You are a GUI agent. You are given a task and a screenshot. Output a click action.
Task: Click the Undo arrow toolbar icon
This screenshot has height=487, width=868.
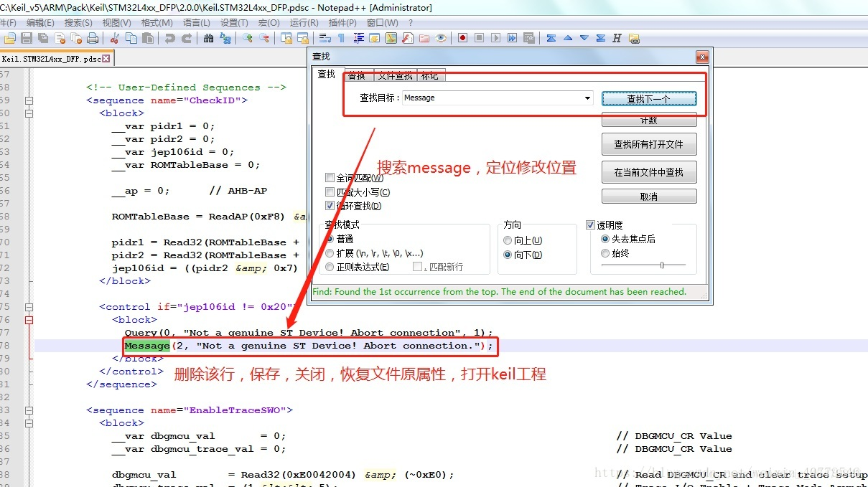pos(170,37)
